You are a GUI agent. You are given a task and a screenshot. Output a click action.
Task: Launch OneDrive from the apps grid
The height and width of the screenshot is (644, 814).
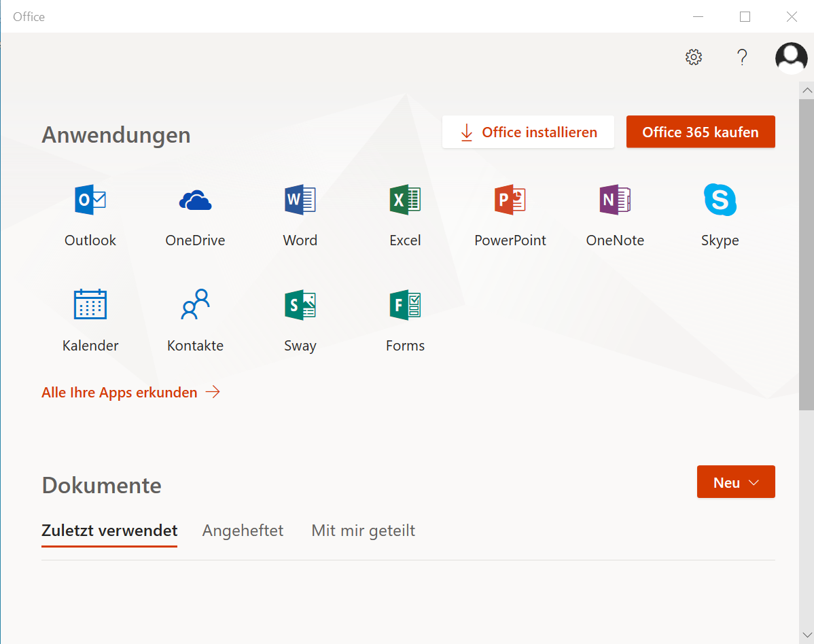195,200
